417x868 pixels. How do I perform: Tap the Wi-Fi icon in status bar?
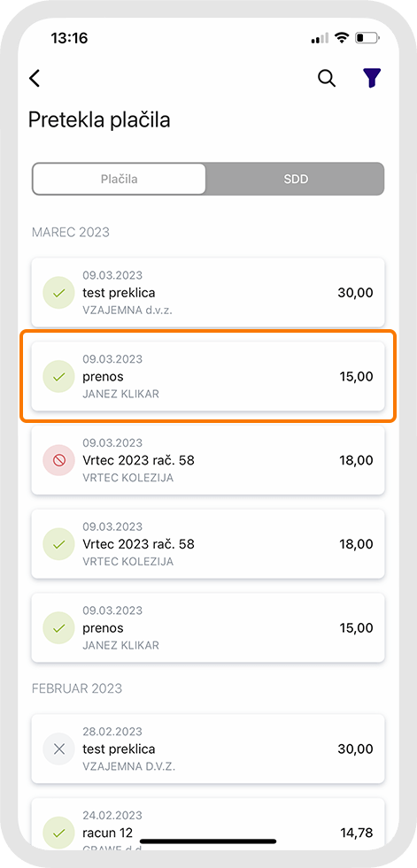click(343, 38)
